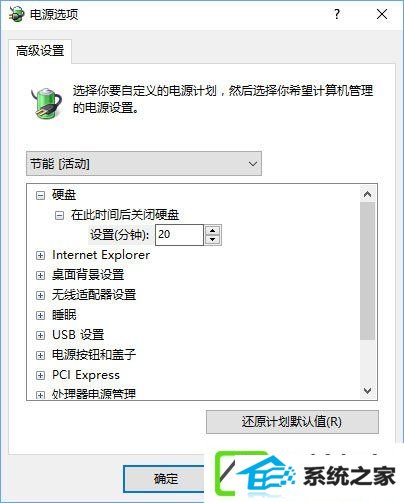Click the minutes input field showing 20
Image resolution: width=404 pixels, height=503 pixels.
coord(179,235)
